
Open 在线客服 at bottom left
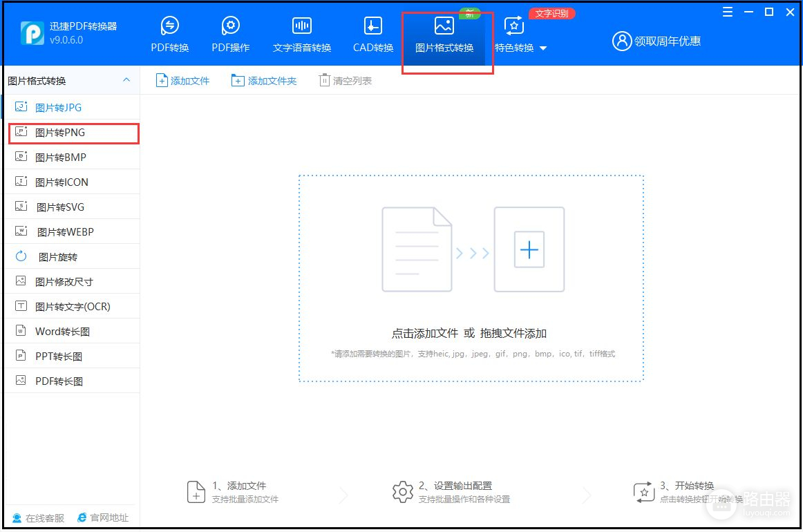38,517
